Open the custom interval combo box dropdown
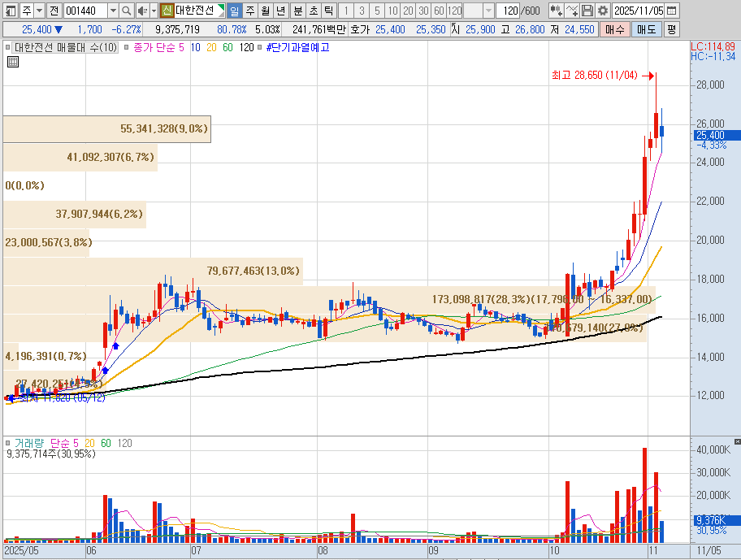This screenshot has height=560, width=741. (x=488, y=11)
